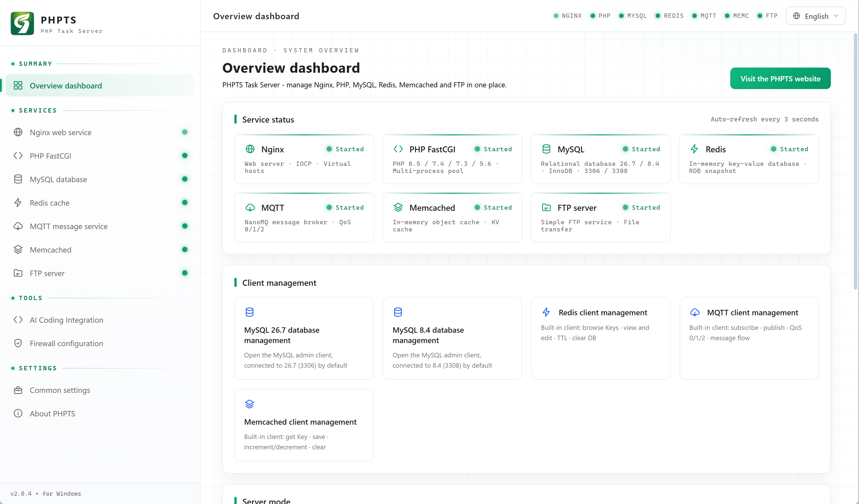Click the PHP FastCGI code brackets icon in sidebar
This screenshot has width=859, height=504.
(18, 155)
